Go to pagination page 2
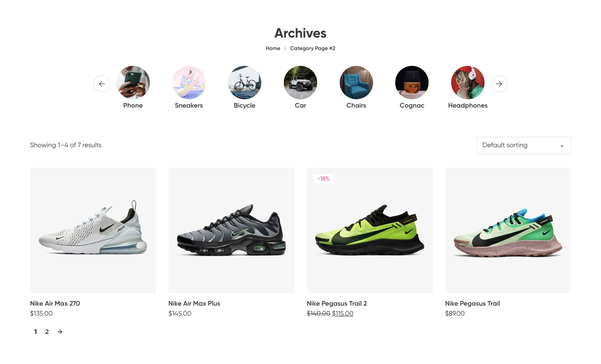 (x=47, y=332)
